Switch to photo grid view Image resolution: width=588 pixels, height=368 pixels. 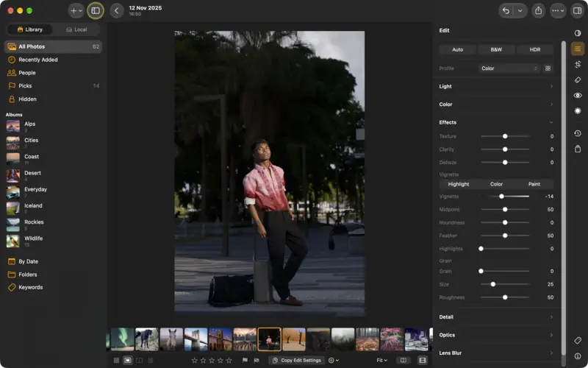[116, 360]
